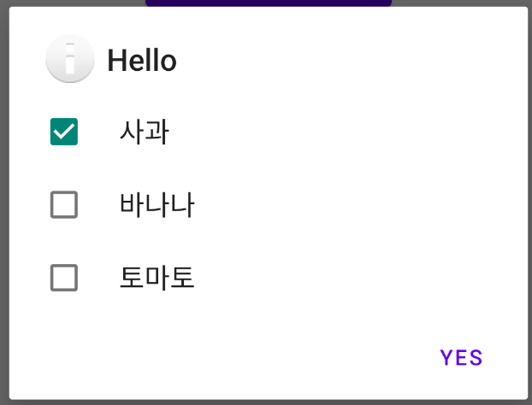Click the dimmed background strip on right edge
This screenshot has height=405, width=532.
coord(530,202)
